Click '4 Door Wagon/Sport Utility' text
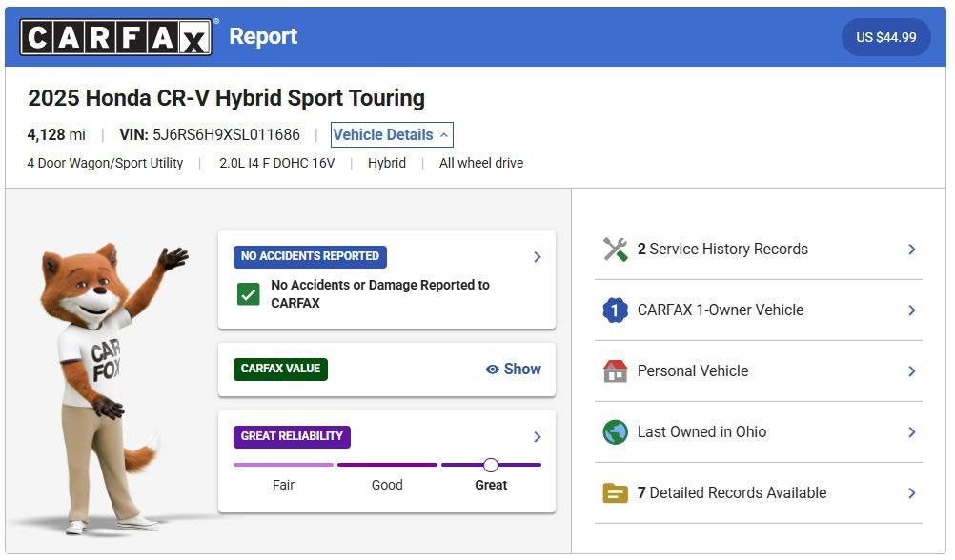The image size is (955, 560). tap(105, 163)
